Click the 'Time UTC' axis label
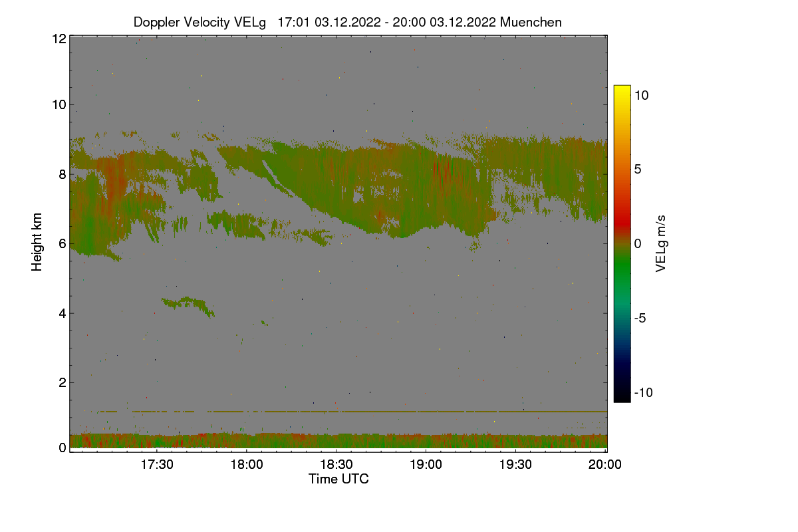The image size is (798, 532). tap(338, 479)
